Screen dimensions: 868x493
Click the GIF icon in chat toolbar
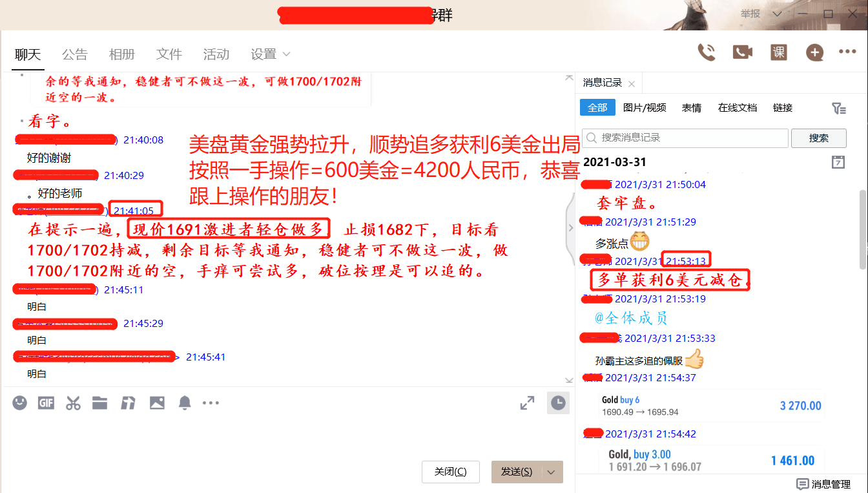pyautogui.click(x=46, y=403)
